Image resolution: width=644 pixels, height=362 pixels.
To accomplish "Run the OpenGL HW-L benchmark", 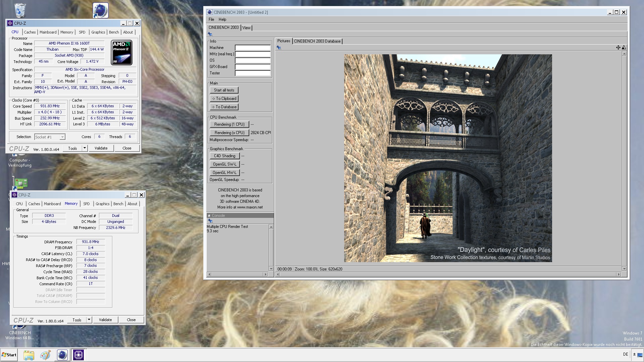I will coord(225,173).
